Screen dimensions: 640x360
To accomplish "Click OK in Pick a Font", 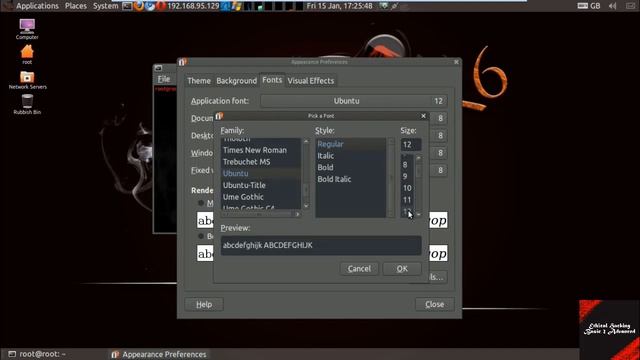I will coord(402,269).
